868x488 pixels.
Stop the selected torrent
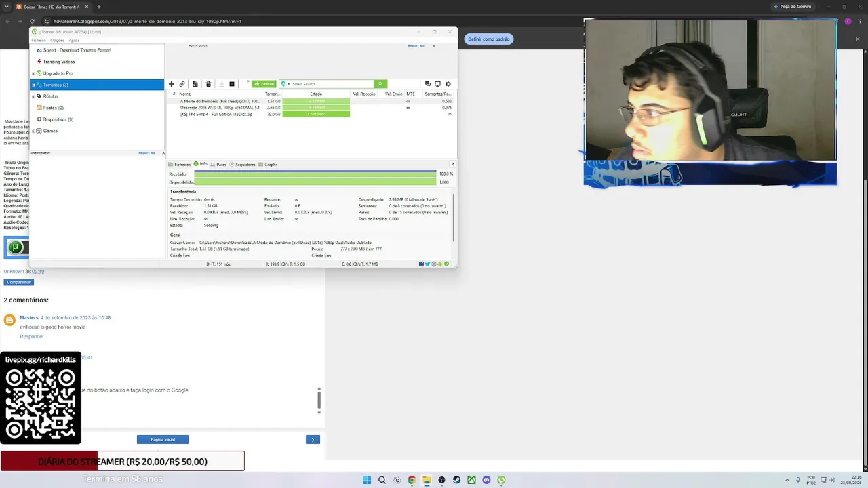[x=232, y=84]
